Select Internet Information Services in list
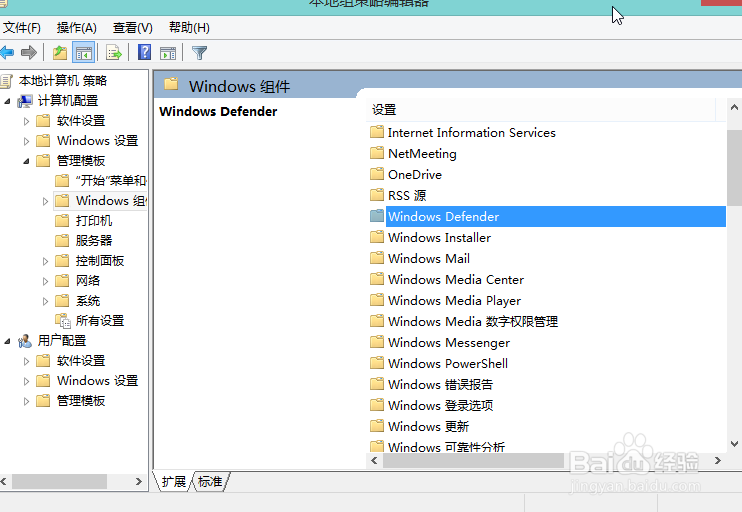This screenshot has width=742, height=512. tap(472, 132)
